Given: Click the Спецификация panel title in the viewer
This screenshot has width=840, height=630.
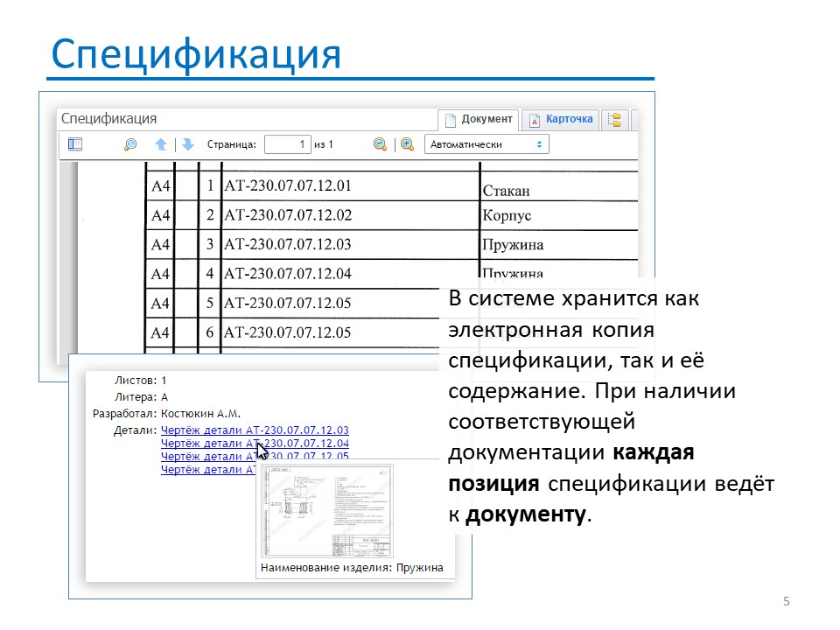Looking at the screenshot, I should (108, 118).
